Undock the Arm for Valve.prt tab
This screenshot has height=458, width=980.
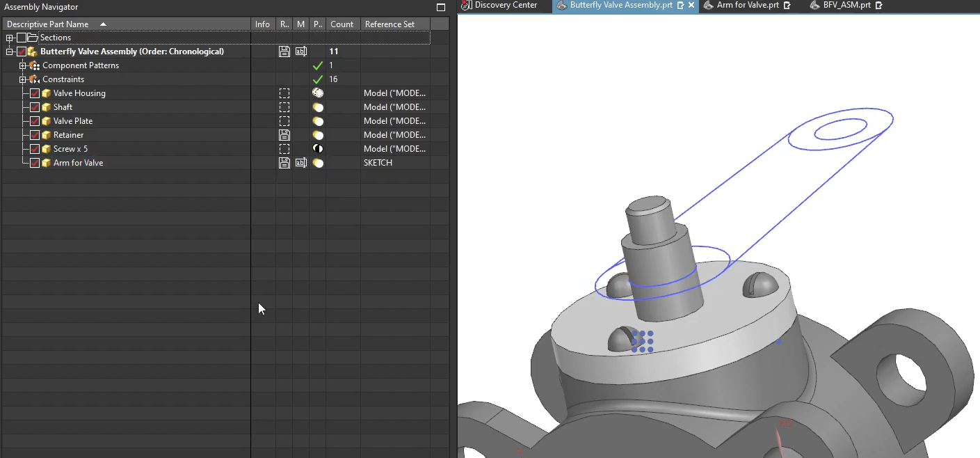click(x=787, y=6)
